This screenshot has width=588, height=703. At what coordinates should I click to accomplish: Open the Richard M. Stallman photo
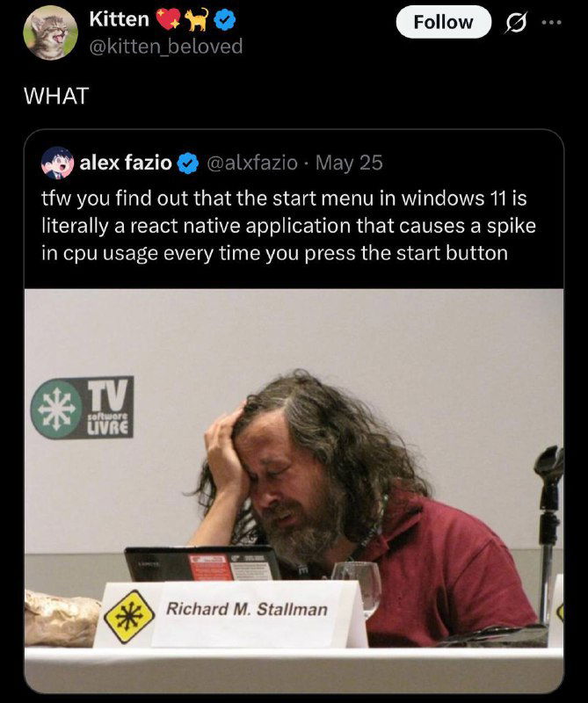[294, 490]
